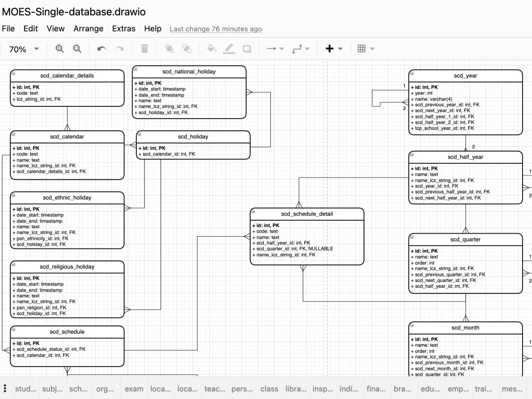This screenshot has width=532, height=399.
Task: Open the 'Last change 76 minutes ago' link
Action: tap(216, 29)
